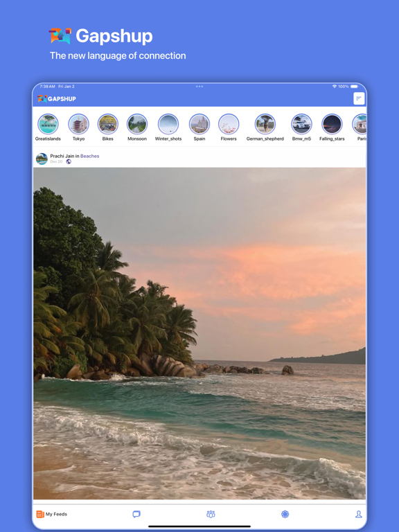Open the Flowers story circle
This screenshot has height=532, width=399.
(x=229, y=124)
